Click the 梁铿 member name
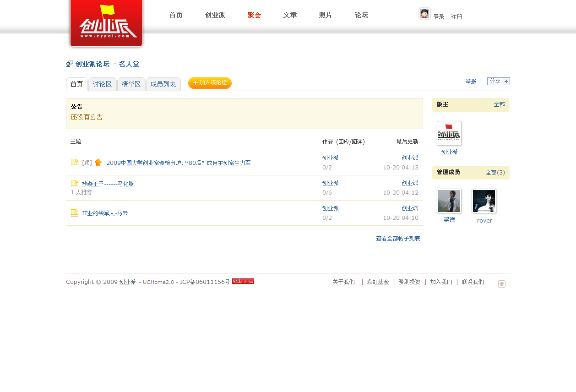Viewport: 576px width, 392px height. click(449, 220)
